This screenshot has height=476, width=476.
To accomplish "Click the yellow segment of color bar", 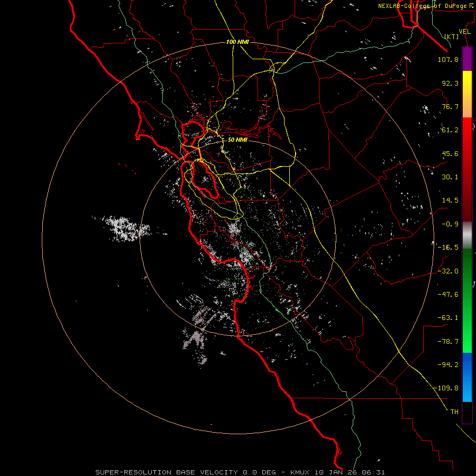I will tap(467, 94).
